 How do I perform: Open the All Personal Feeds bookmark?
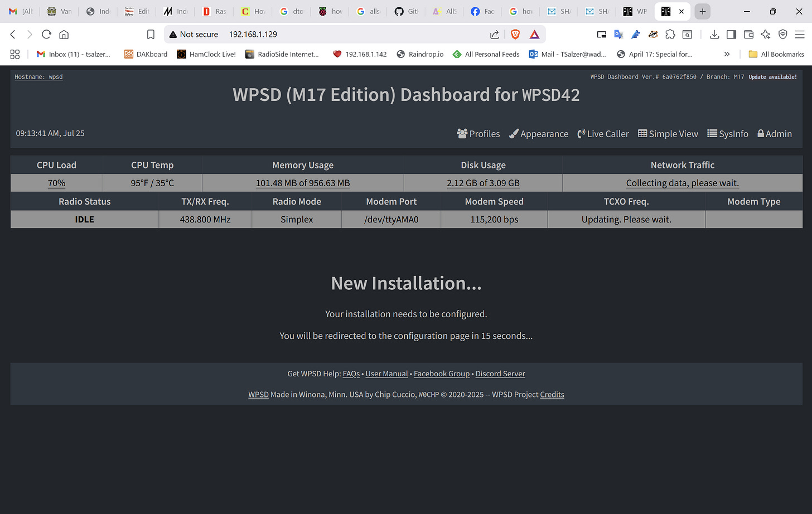click(x=486, y=54)
